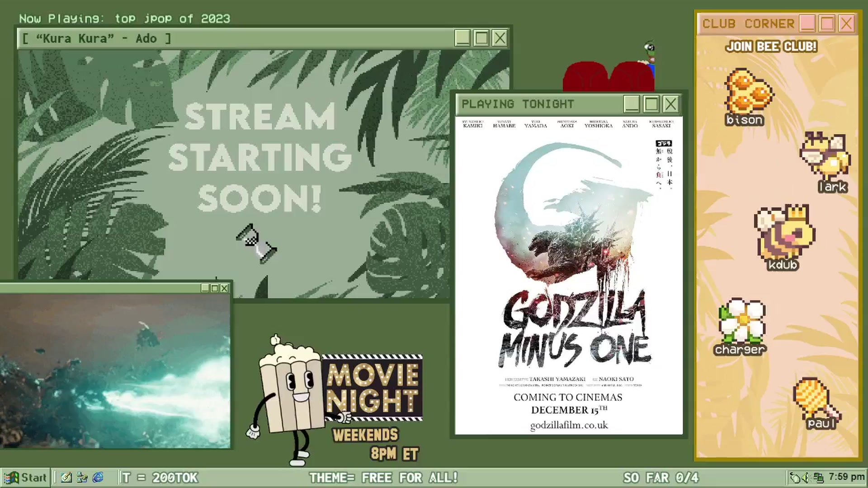Click the Now Playing top jpop text
The width and height of the screenshot is (868, 488).
124,19
